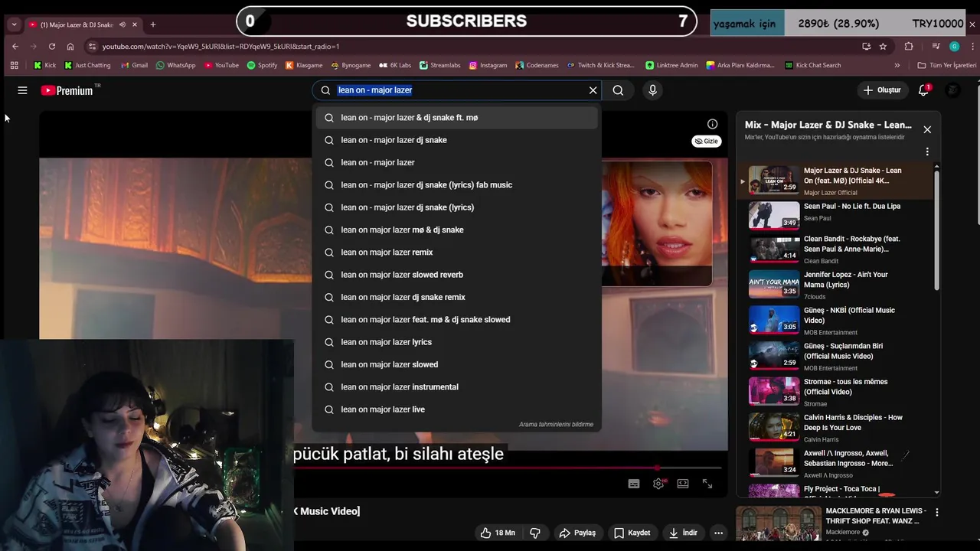Screen dimensions: 980x551
Task: Close the Mix playlist panel
Action: pyautogui.click(x=927, y=129)
